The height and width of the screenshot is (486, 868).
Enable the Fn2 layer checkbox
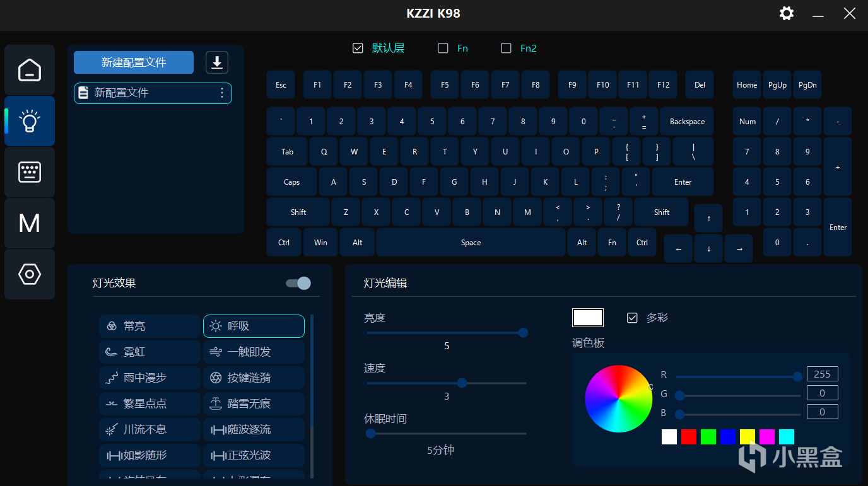coord(506,48)
